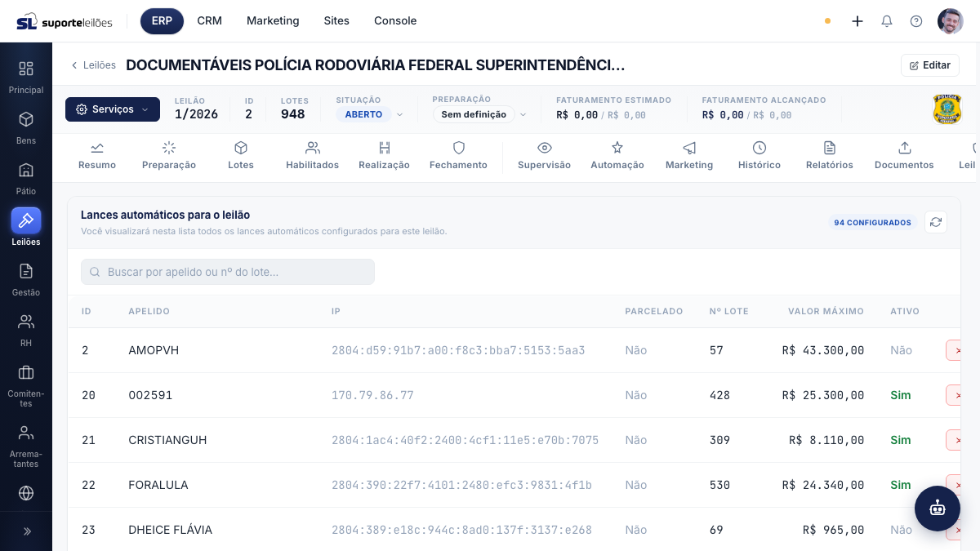980x551 pixels.
Task: Open the Marketing tab in auction toolbar
Action: [689, 155]
